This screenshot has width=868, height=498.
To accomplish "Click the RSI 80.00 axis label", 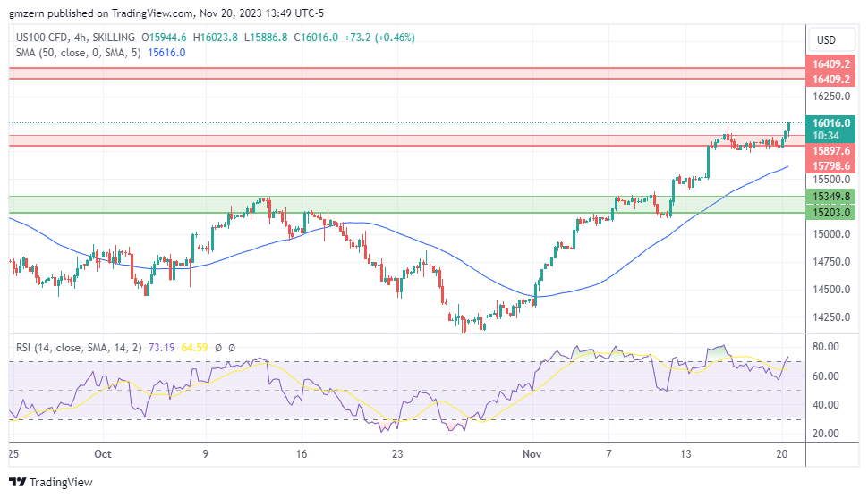I will tap(825, 347).
